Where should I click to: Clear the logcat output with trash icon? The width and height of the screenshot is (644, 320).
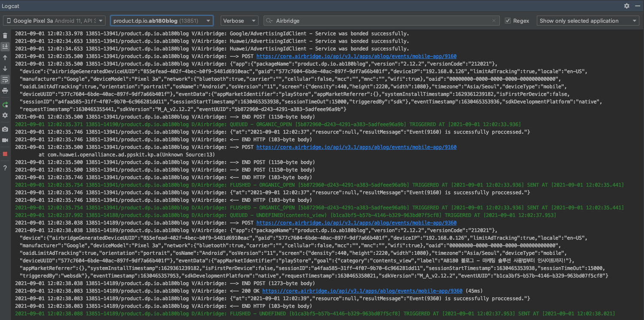click(x=5, y=36)
